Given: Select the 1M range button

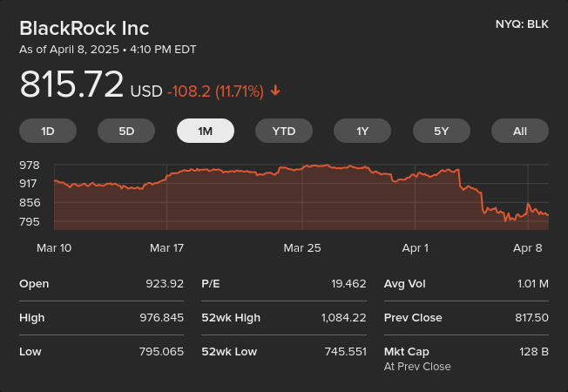Looking at the screenshot, I should pos(206,131).
